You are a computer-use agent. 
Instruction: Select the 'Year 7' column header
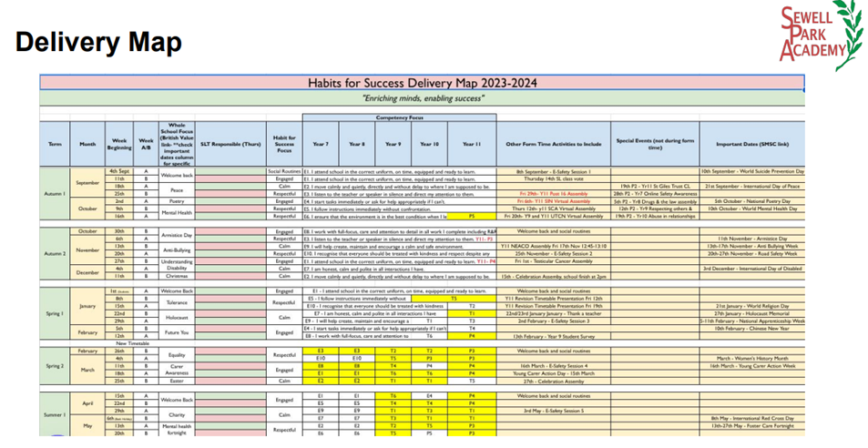click(321, 144)
